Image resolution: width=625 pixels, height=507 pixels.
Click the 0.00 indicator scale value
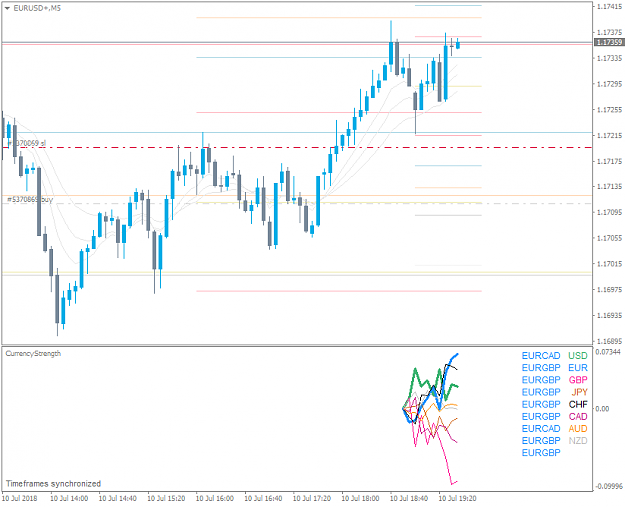[x=602, y=409]
